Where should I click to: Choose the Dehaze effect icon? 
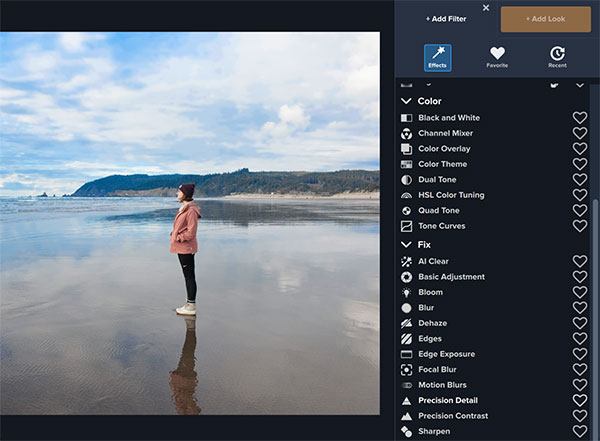pos(407,323)
